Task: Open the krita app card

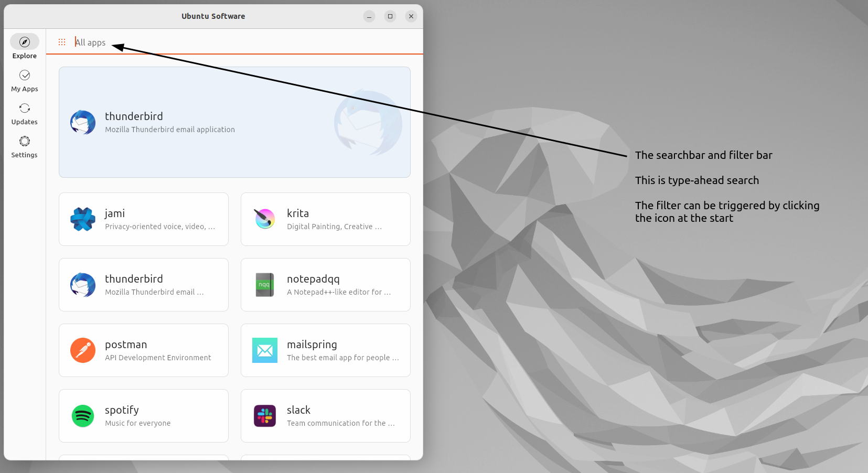Action: (x=326, y=219)
